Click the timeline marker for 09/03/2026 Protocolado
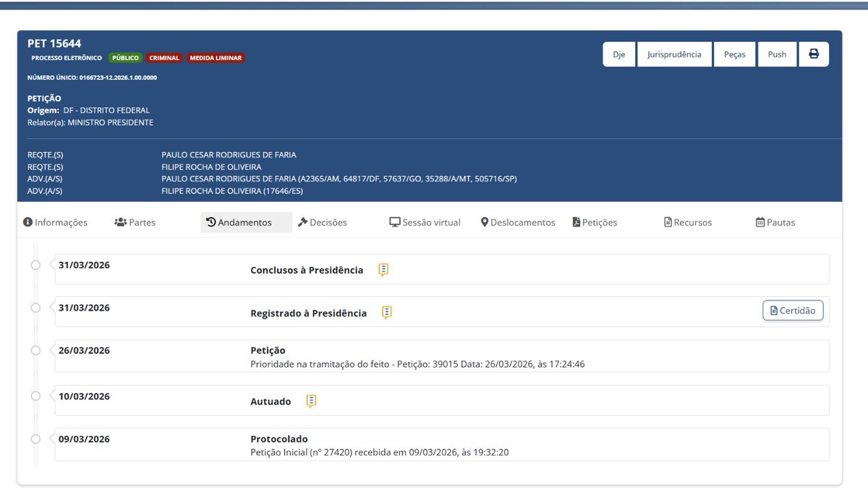Image resolution: width=868 pixels, height=501 pixels. (x=35, y=439)
